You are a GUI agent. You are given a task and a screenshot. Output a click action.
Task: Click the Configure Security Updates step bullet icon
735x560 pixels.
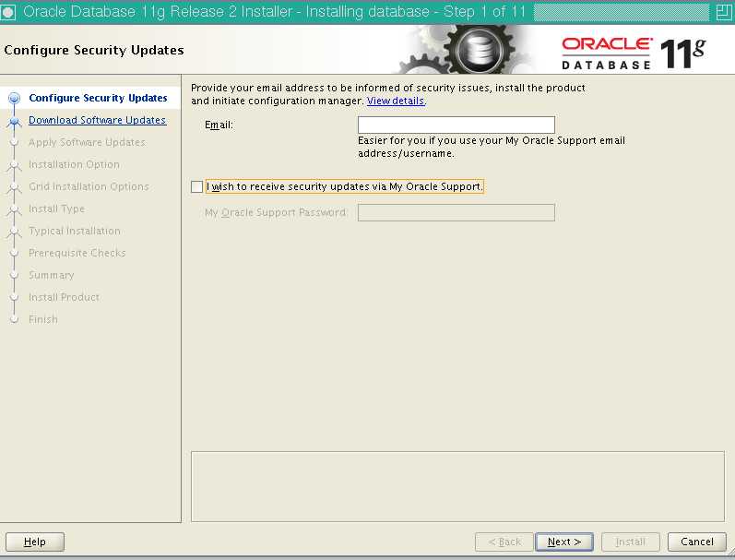click(x=15, y=98)
